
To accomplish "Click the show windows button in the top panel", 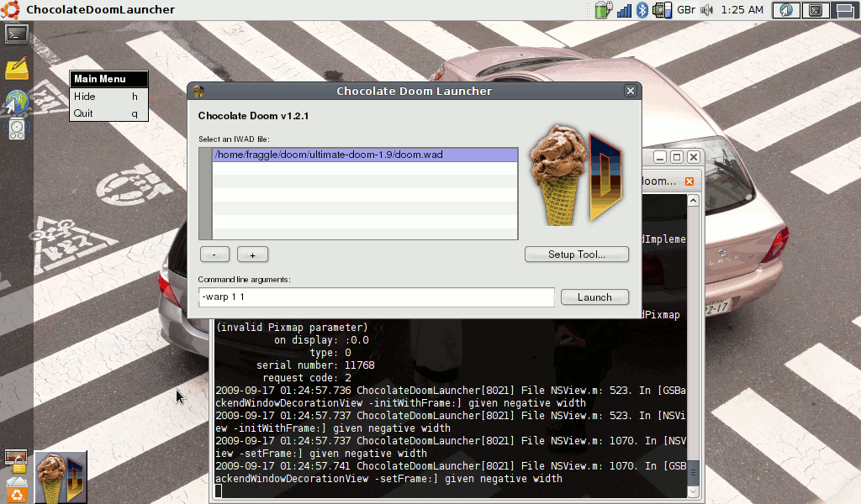I will pos(845,10).
